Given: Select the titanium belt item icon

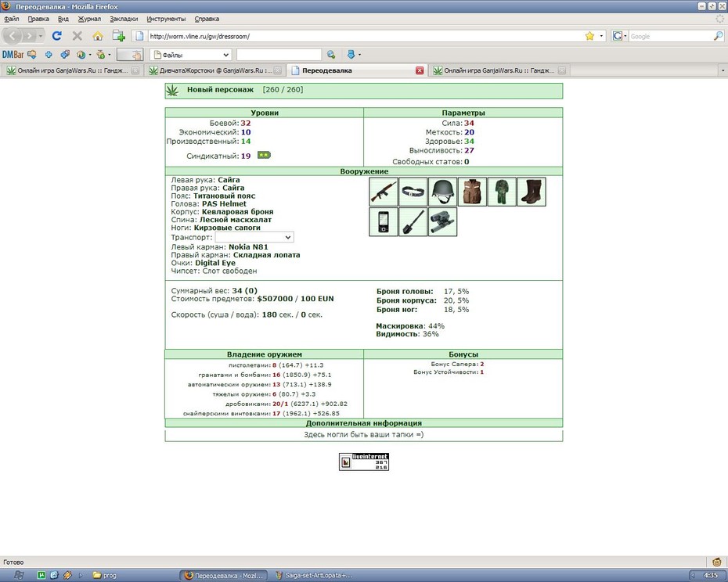Looking at the screenshot, I should pos(413,192).
